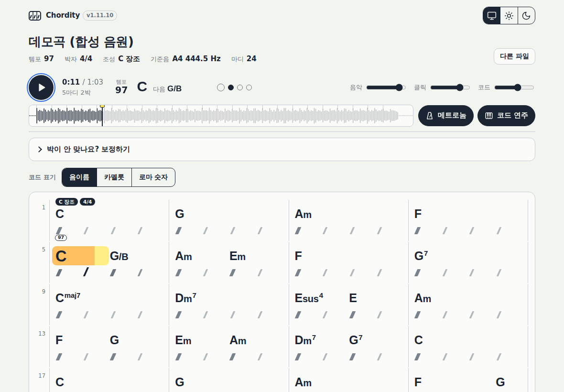Viewport: 564px width, 392px height.
Task: Click the C 장조 key badge
Action: coord(66,202)
